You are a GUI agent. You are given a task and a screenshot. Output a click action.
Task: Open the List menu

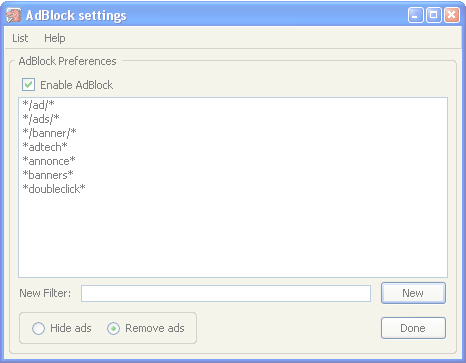point(20,38)
